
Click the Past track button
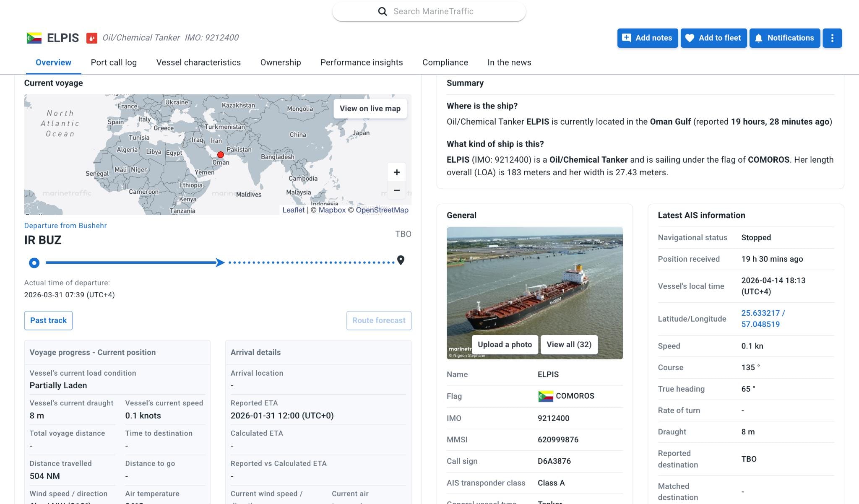pyautogui.click(x=48, y=320)
